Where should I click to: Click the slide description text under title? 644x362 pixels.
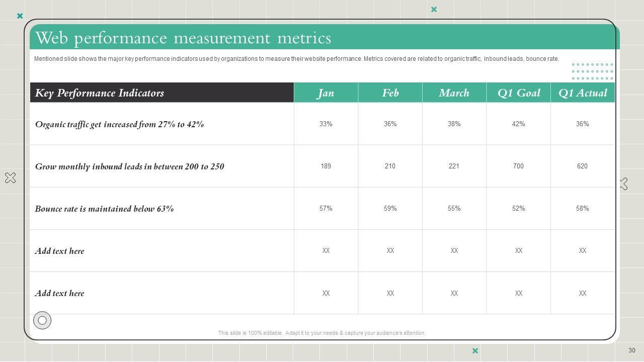[296, 59]
